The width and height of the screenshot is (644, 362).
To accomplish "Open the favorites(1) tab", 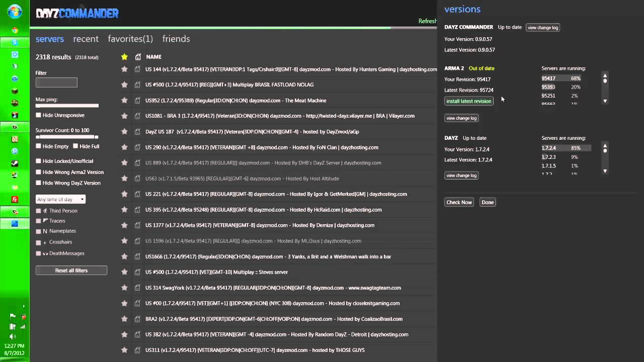I will (130, 39).
